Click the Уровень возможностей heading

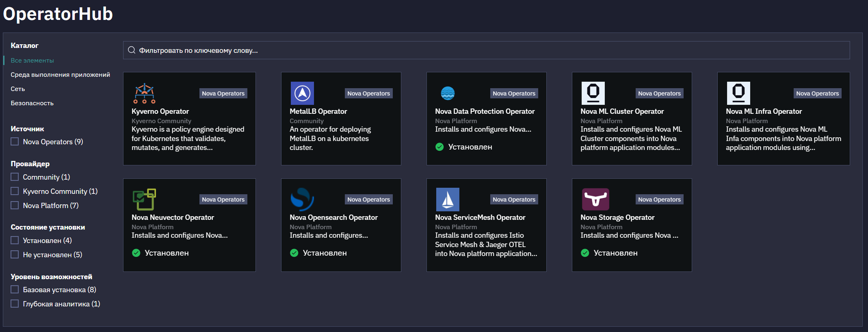point(52,277)
